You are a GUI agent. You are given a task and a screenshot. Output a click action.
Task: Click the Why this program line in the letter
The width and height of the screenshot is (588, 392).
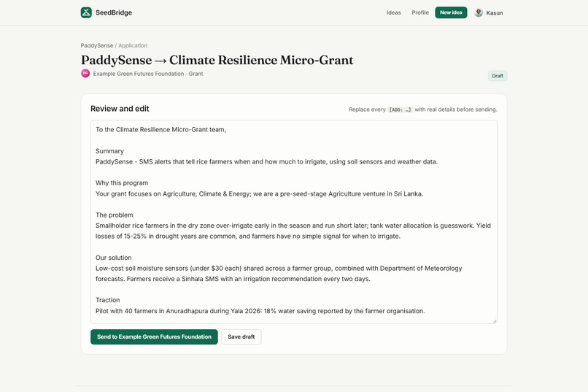122,183
